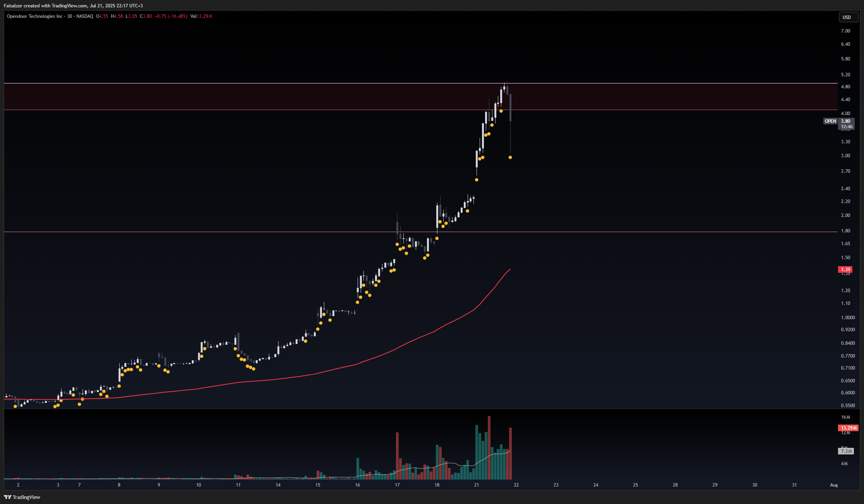Click date 21 on the time axis
864x504 pixels.
[477, 485]
